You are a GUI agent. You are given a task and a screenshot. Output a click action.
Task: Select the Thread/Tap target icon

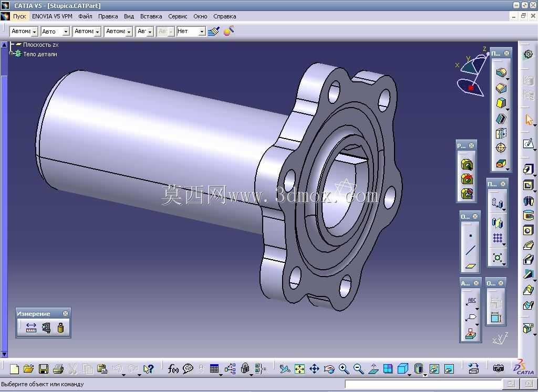(501, 148)
